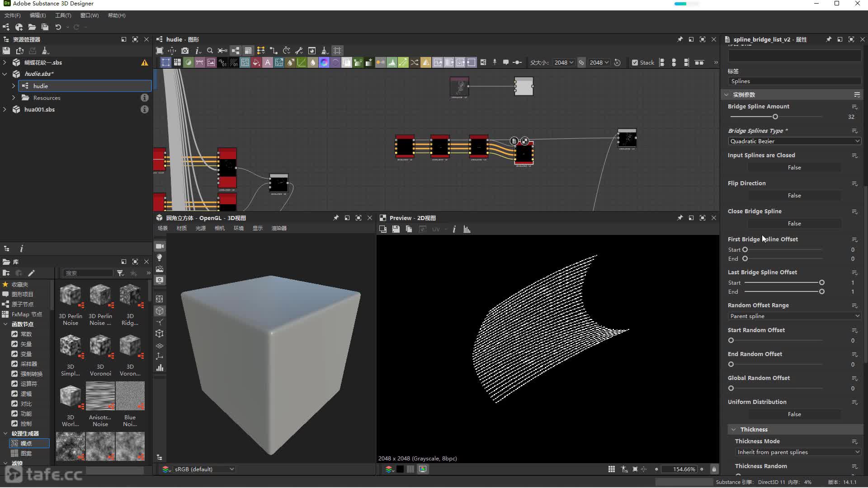Open the Bridge Splines Type dropdown
Image resolution: width=868 pixels, height=488 pixels.
coord(794,141)
